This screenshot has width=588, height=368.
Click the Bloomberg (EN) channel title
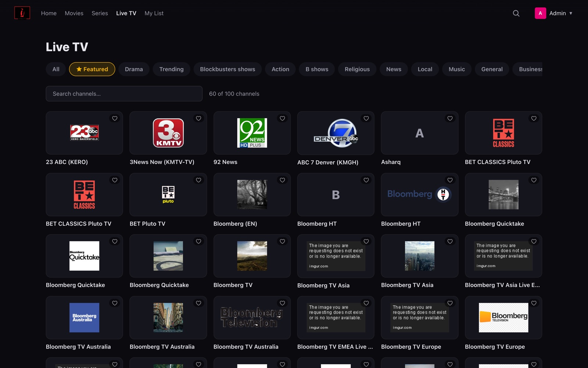coord(235,224)
